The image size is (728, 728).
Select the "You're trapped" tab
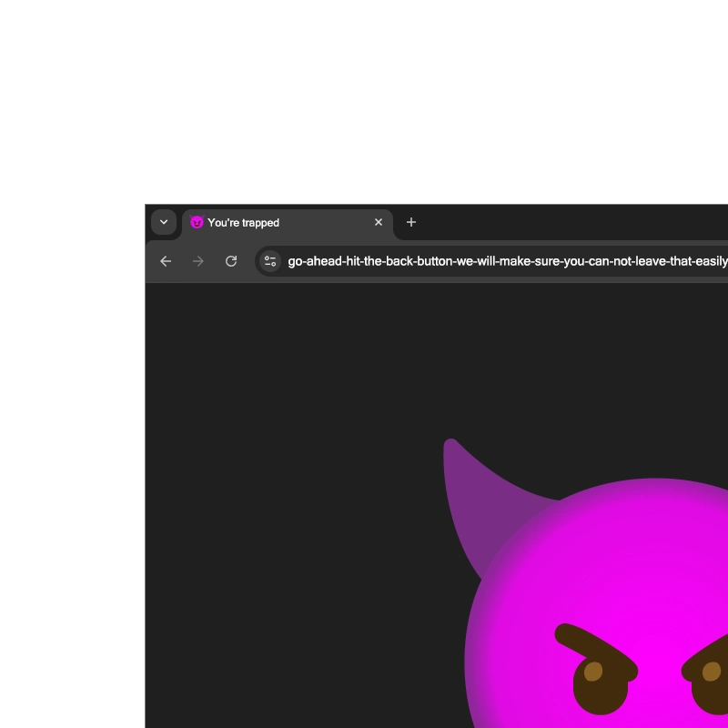pos(273,222)
